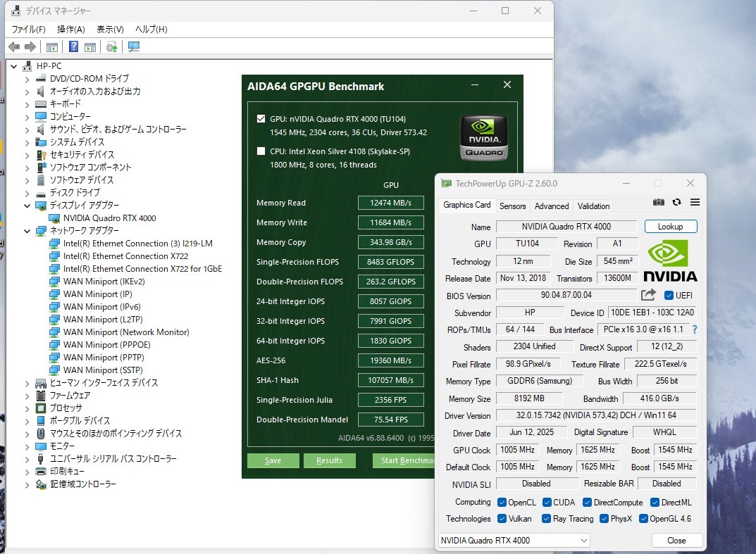The height and width of the screenshot is (554, 756).
Task: Click the NVIDIA Quadro logo in AIDA64 window
Action: pos(483,137)
